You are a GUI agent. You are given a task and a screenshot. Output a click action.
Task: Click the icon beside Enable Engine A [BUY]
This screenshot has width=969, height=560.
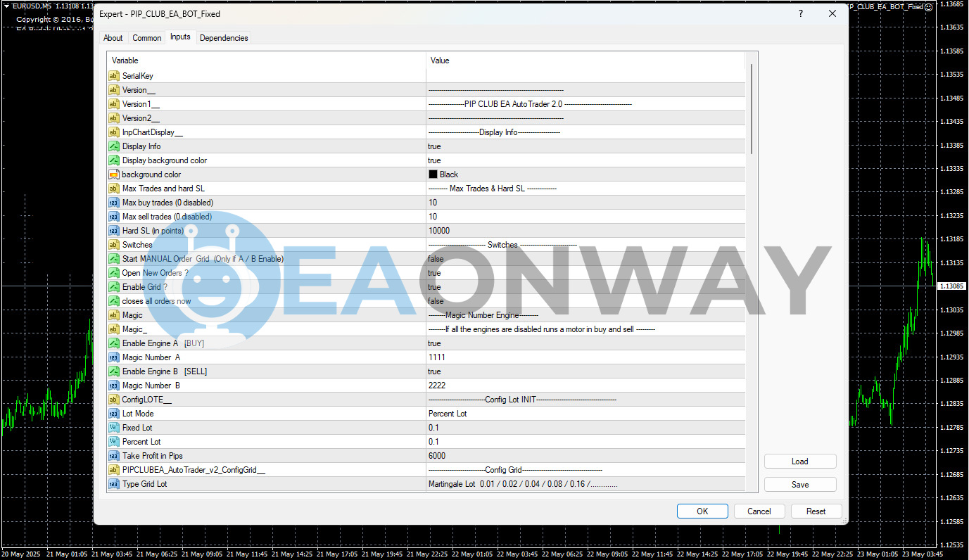113,343
